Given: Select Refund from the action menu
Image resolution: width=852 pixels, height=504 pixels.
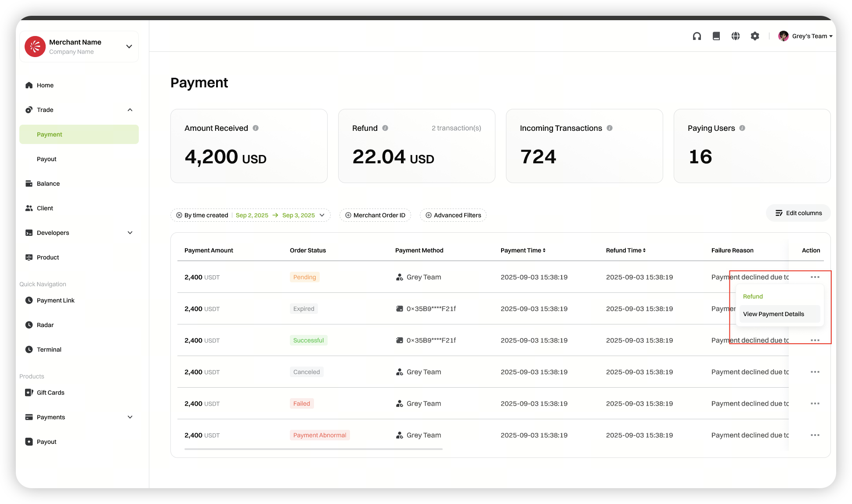Looking at the screenshot, I should tap(753, 296).
